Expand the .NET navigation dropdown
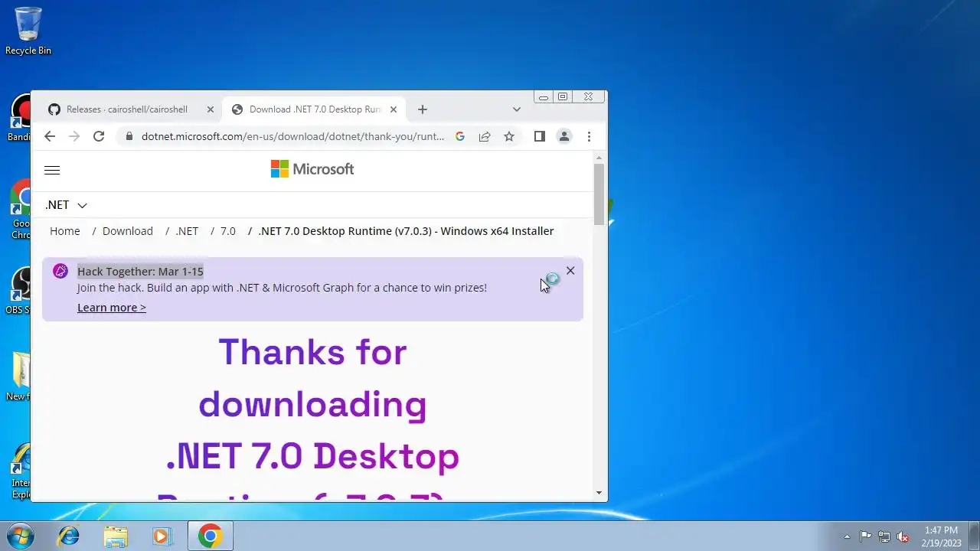The height and width of the screenshot is (551, 980). point(66,205)
